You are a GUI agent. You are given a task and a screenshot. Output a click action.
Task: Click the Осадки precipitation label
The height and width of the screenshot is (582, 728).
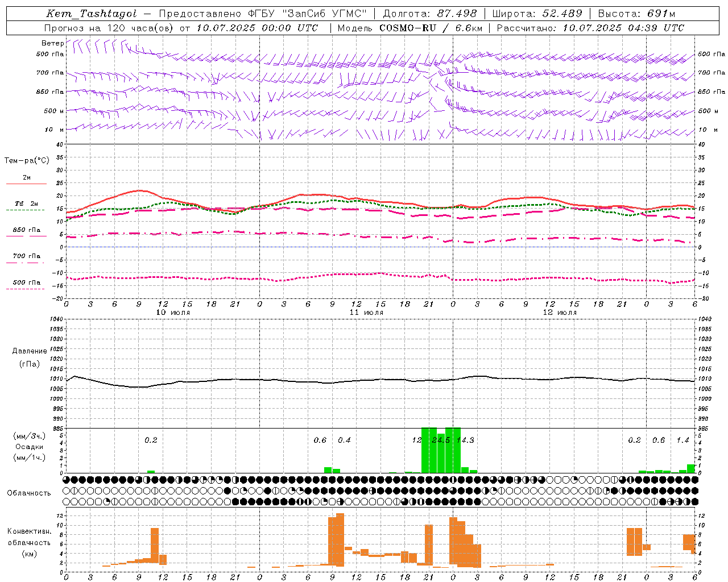[30, 447]
